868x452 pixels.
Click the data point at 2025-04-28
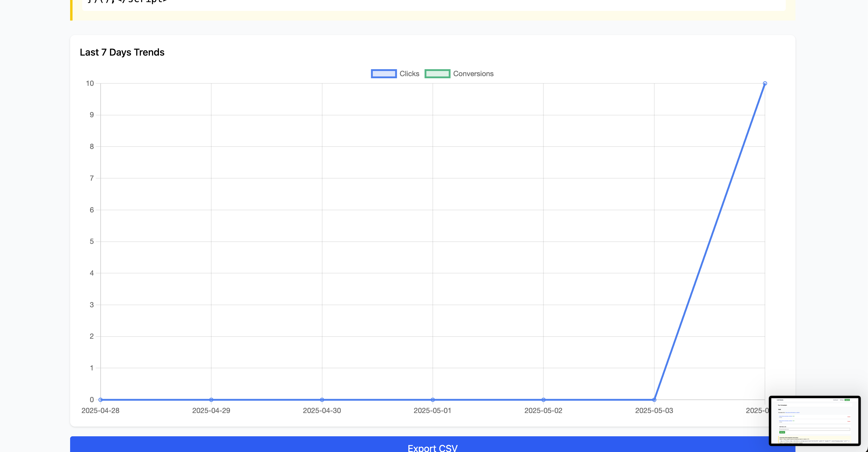click(x=100, y=400)
